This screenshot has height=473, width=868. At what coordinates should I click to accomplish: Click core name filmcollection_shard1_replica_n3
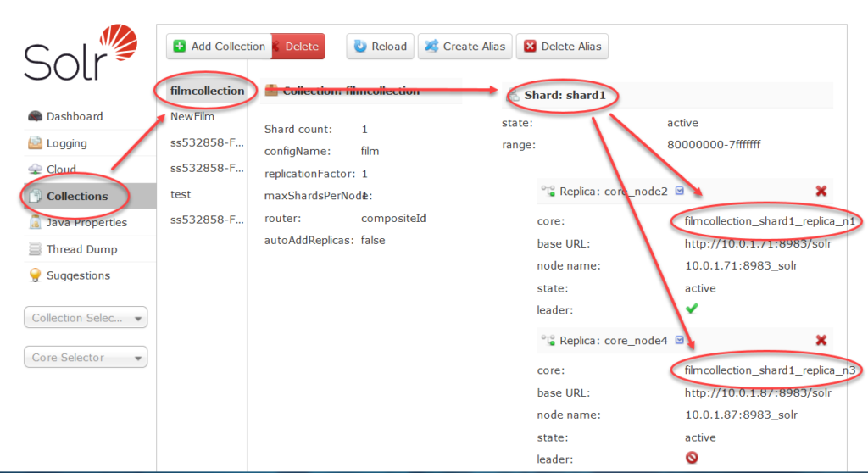[x=770, y=370]
